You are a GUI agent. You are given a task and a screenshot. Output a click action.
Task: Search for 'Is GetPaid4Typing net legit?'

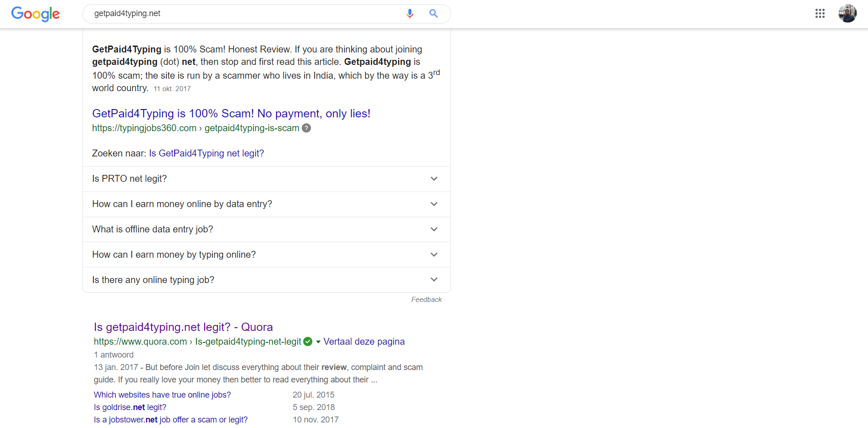point(206,153)
